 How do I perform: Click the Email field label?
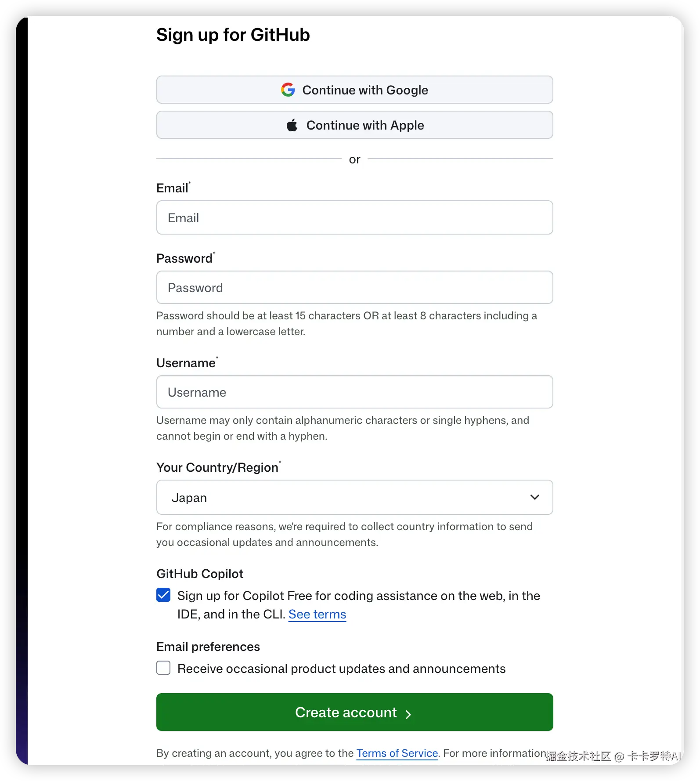[x=173, y=188]
